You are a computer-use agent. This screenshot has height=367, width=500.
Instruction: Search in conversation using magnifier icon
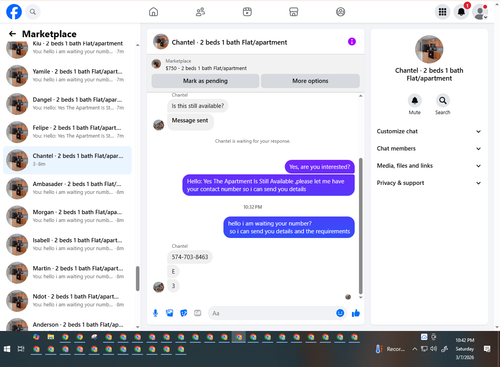point(443,100)
